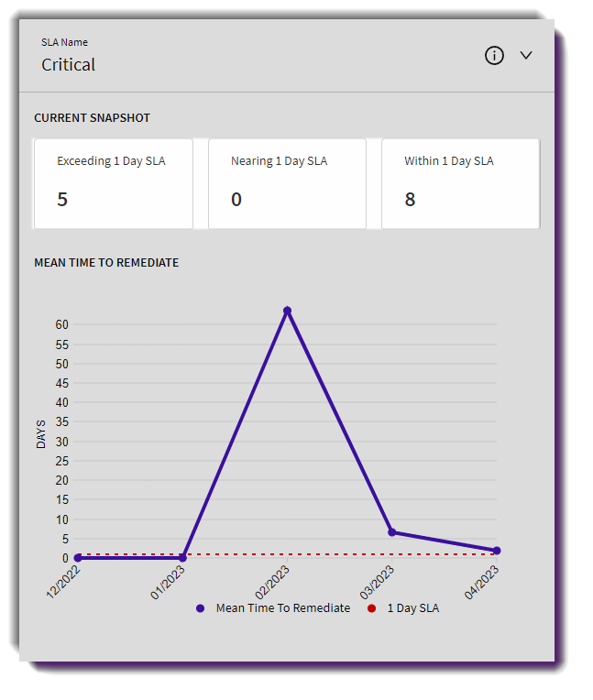Click the 04/2023 axis label
Viewport: 593px width, 700px height.
(481, 582)
